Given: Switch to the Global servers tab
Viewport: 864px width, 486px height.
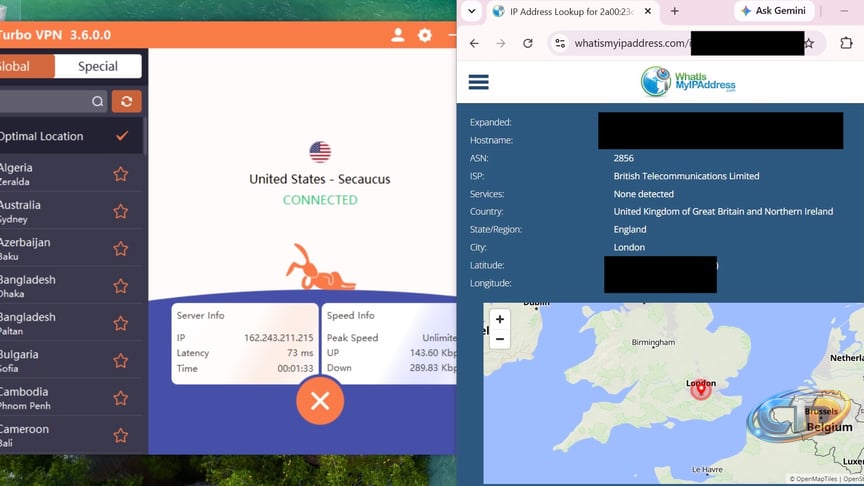Looking at the screenshot, I should point(27,67).
